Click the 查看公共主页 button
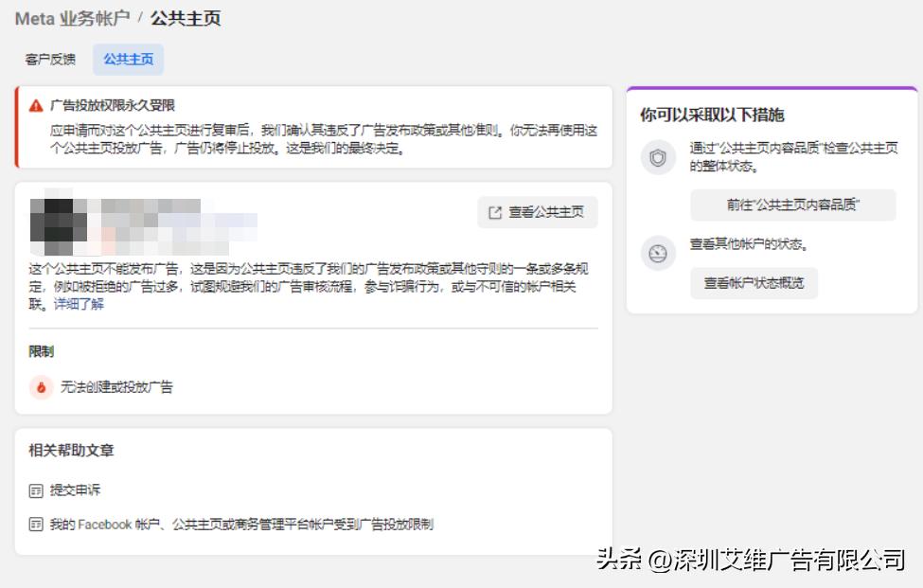This screenshot has height=588, width=923. click(x=537, y=212)
